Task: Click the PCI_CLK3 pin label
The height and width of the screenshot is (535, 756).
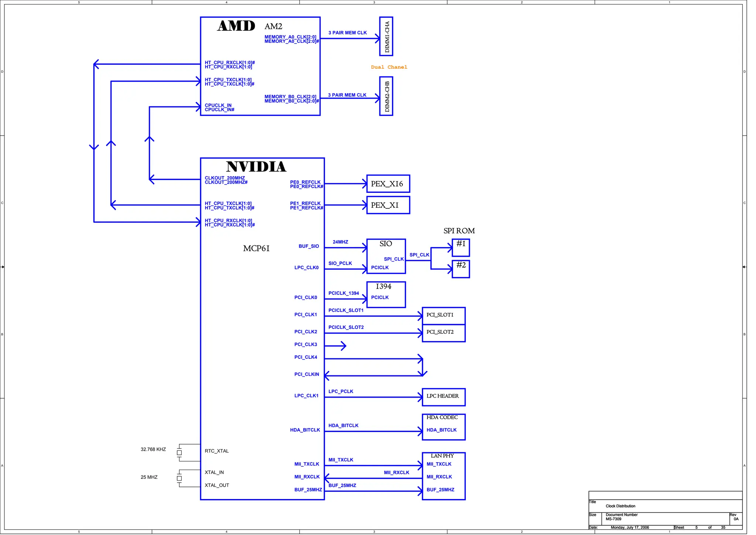Action: click(306, 344)
